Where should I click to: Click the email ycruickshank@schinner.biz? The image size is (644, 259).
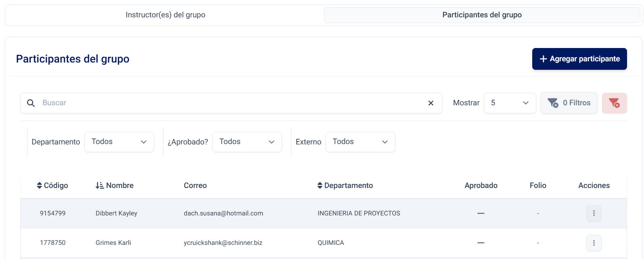coord(223,243)
